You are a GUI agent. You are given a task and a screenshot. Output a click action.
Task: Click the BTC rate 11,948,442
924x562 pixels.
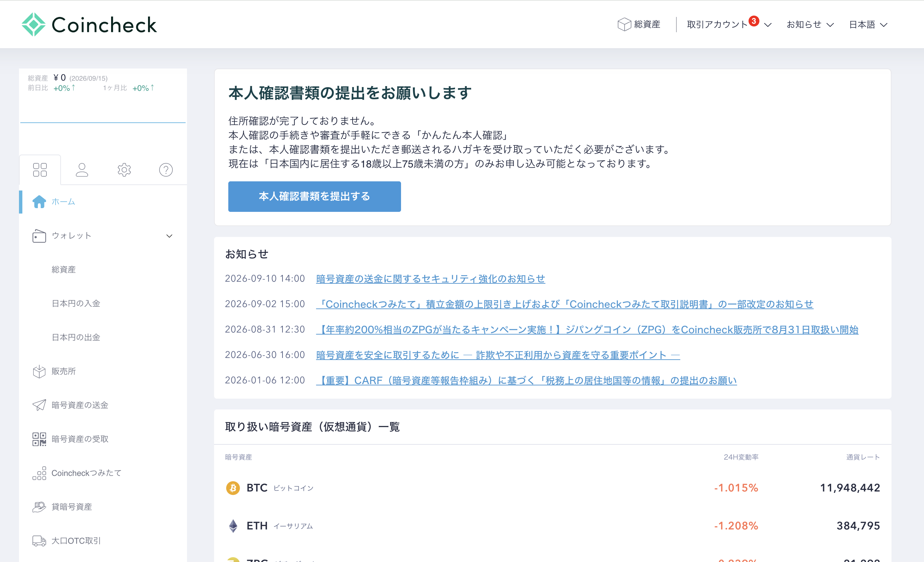point(850,488)
